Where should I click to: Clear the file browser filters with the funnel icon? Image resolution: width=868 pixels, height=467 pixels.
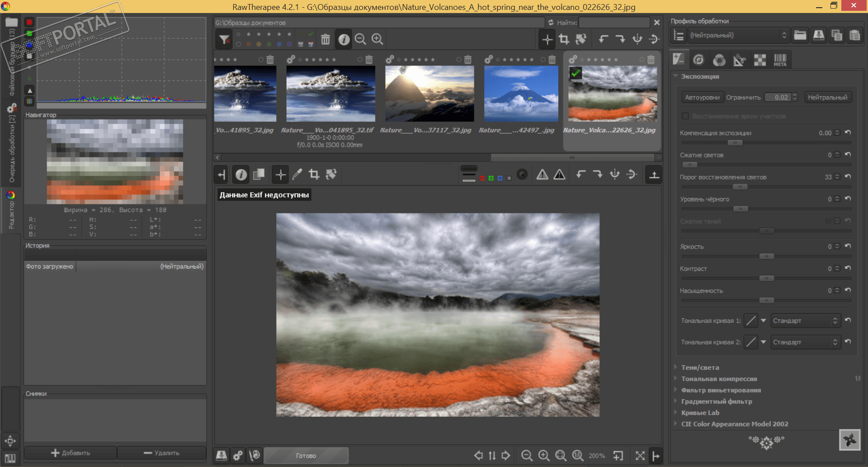tap(224, 39)
